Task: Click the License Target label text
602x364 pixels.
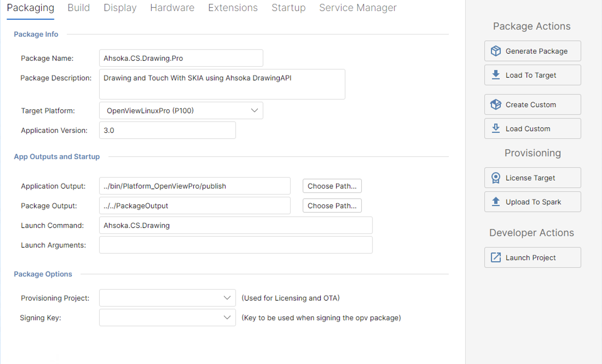Action: tap(530, 178)
